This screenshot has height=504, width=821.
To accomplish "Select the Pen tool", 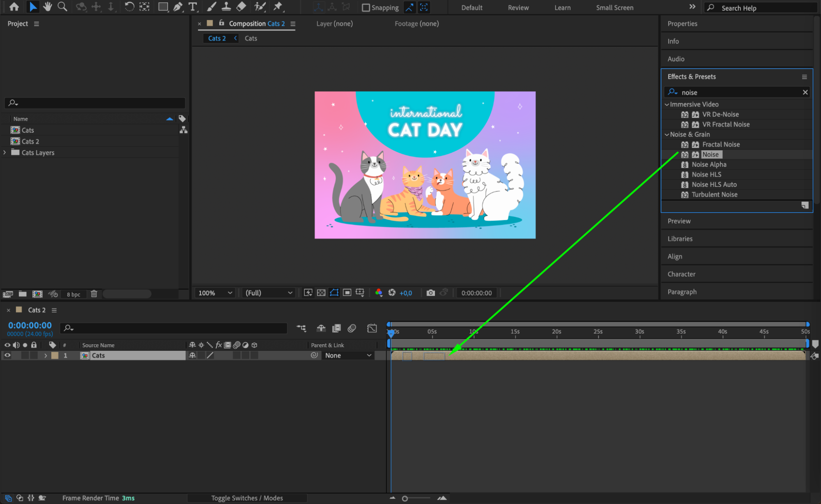I will [x=178, y=7].
